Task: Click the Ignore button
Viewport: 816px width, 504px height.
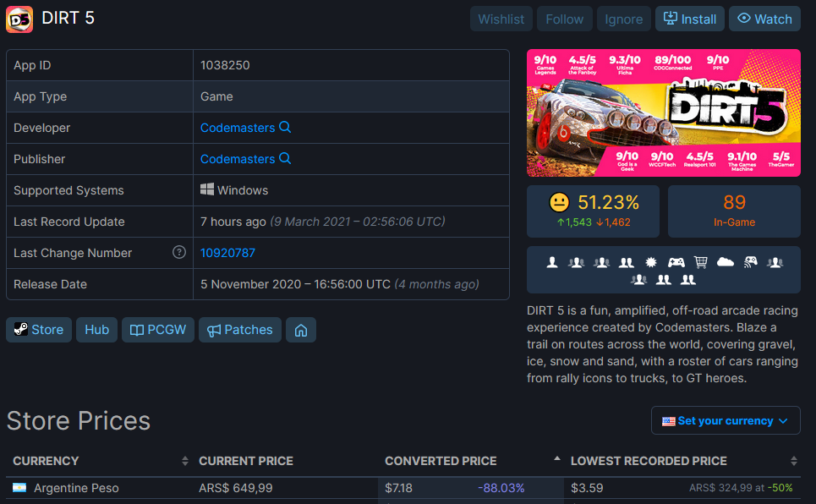Action: [x=623, y=19]
